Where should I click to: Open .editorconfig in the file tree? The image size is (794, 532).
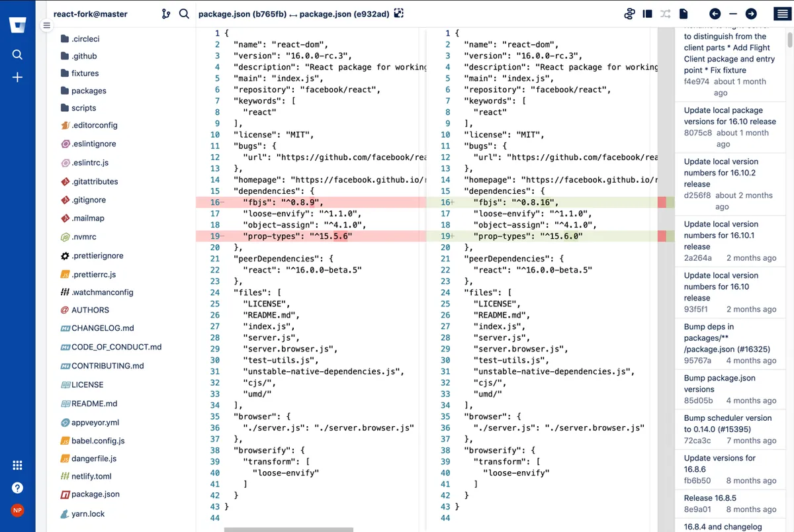[89, 125]
